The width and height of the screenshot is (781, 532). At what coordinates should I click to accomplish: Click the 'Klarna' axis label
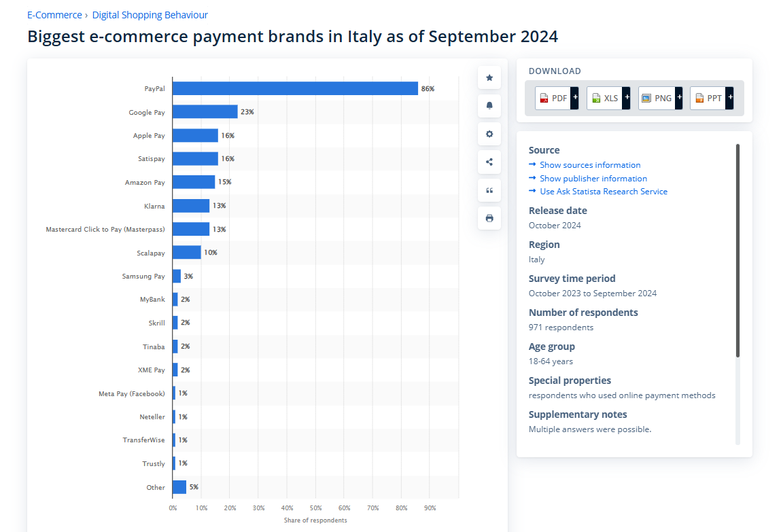point(154,206)
